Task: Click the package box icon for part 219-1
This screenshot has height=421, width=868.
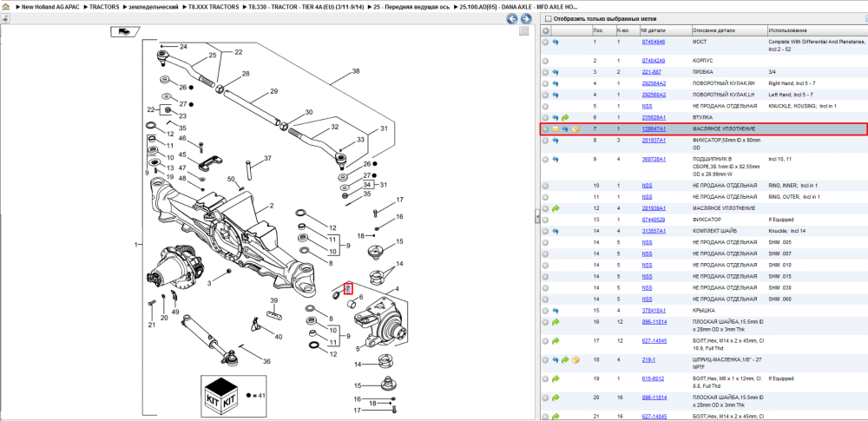Action: 575,359
